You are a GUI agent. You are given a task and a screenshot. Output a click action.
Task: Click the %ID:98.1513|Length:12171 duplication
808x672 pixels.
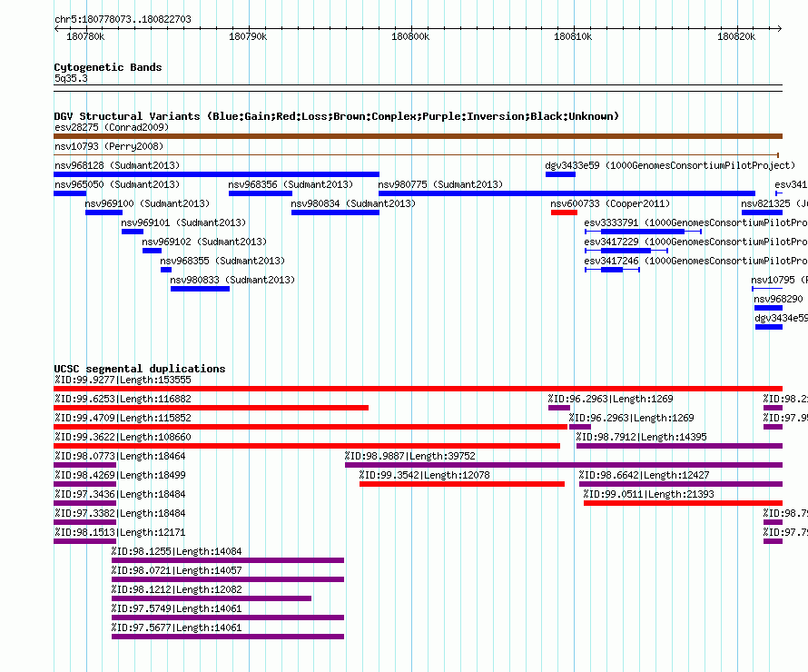tap(85, 541)
